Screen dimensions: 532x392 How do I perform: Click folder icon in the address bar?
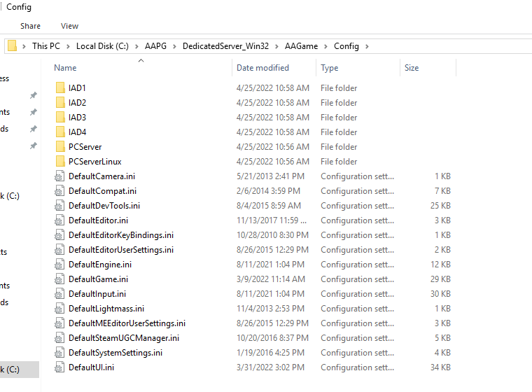point(12,46)
